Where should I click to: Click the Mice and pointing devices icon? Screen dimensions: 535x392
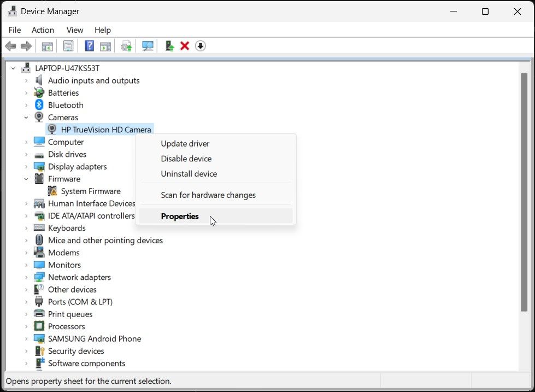tap(39, 240)
